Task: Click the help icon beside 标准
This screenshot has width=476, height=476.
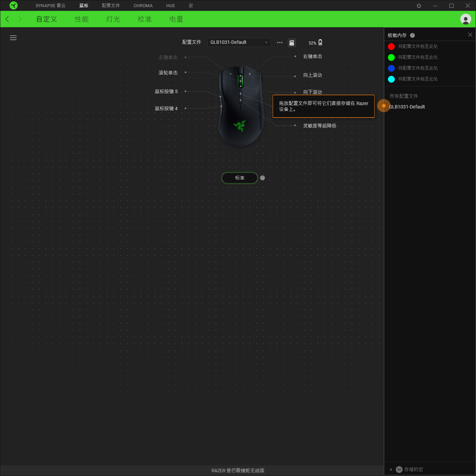Action: tap(262, 178)
